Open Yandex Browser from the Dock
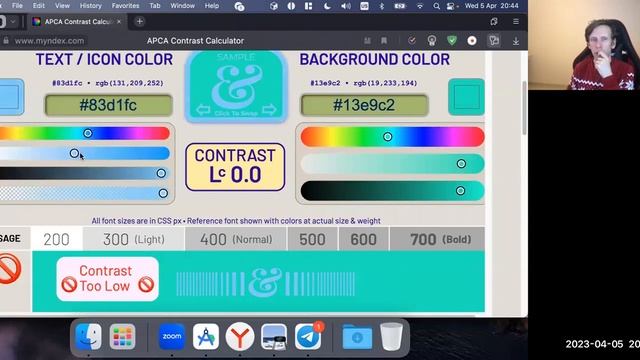 pyautogui.click(x=240, y=337)
